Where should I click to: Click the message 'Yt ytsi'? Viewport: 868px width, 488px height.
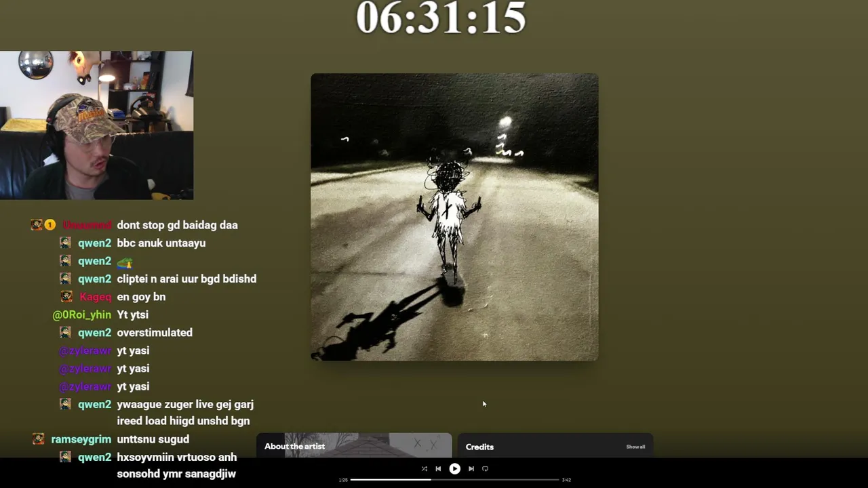[132, 314]
